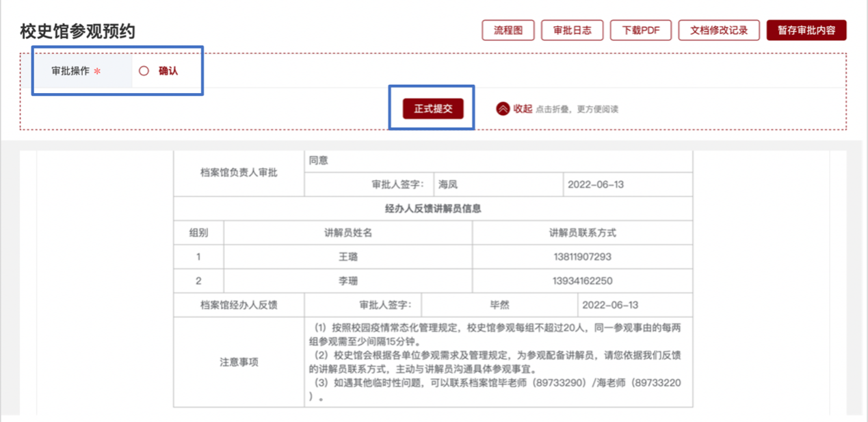868x422 pixels.
Task: Click the 注意事项 row header cell
Action: coord(239,362)
